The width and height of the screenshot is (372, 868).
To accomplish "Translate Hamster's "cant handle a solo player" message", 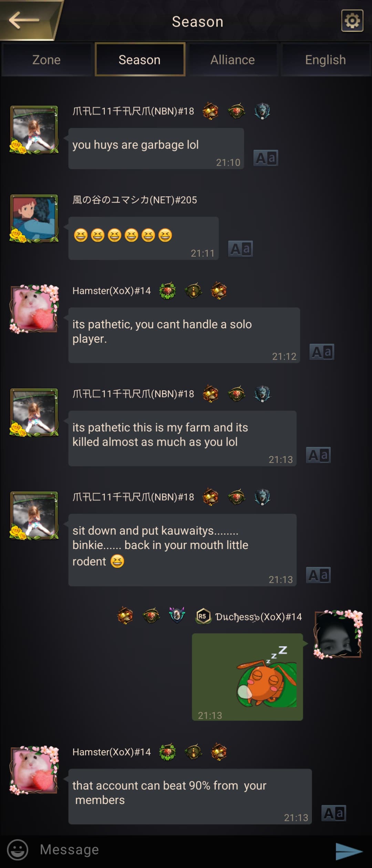I will [322, 352].
